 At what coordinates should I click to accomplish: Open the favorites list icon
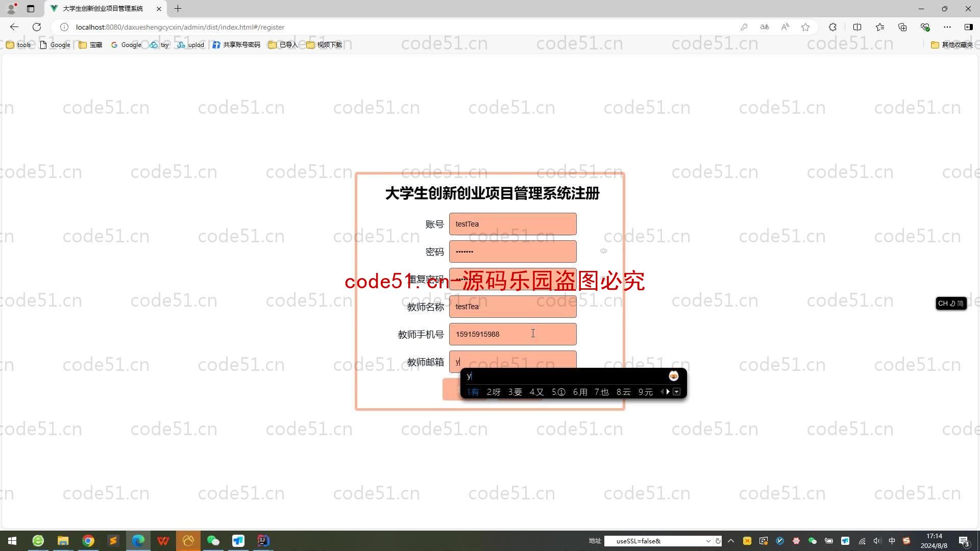[x=880, y=27]
